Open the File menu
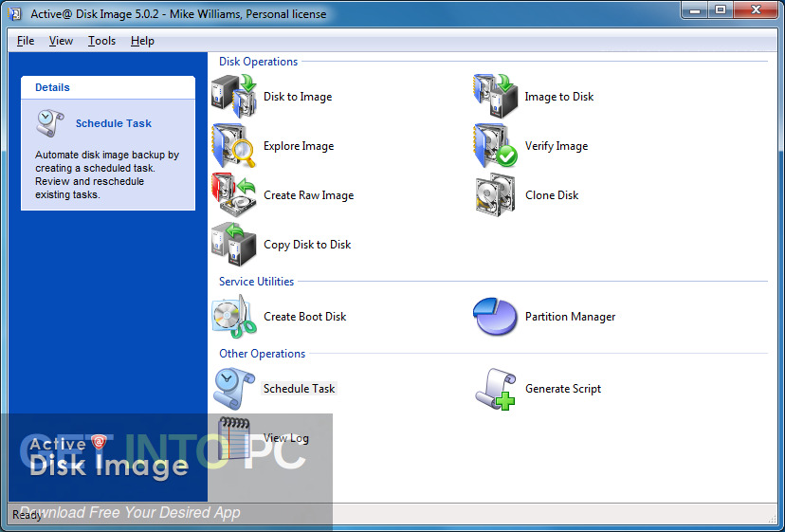Screen dimensions: 785x532 [26, 41]
